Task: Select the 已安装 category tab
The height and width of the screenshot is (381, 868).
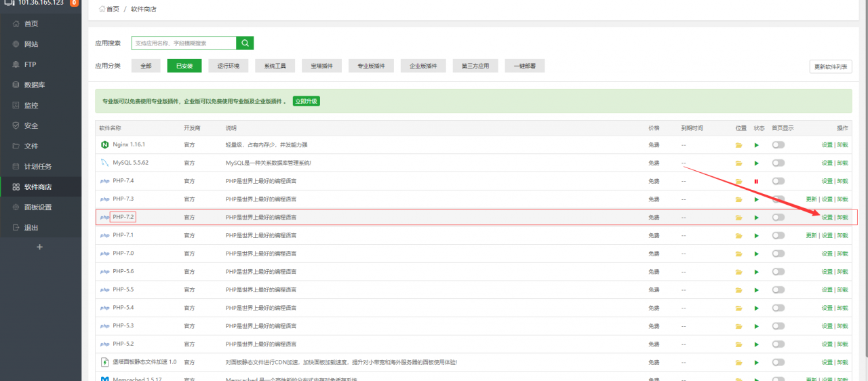Action: tap(184, 66)
